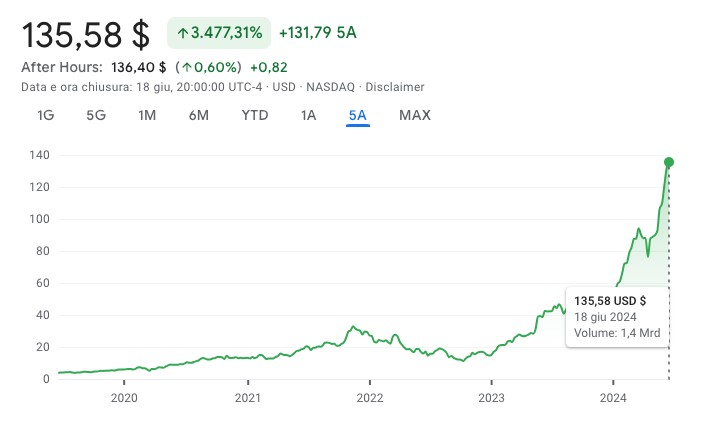The height and width of the screenshot is (421, 705).
Task: Click the 140 y-axis value label
Action: point(40,155)
